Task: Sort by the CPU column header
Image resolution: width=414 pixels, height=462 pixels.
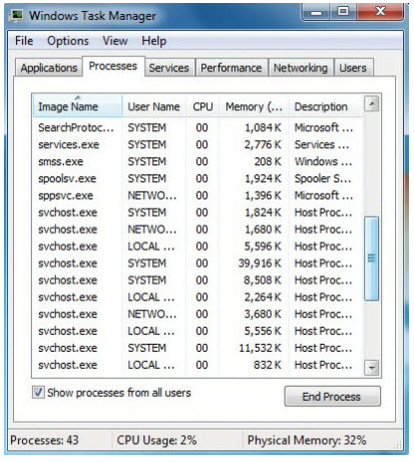Action: (202, 107)
